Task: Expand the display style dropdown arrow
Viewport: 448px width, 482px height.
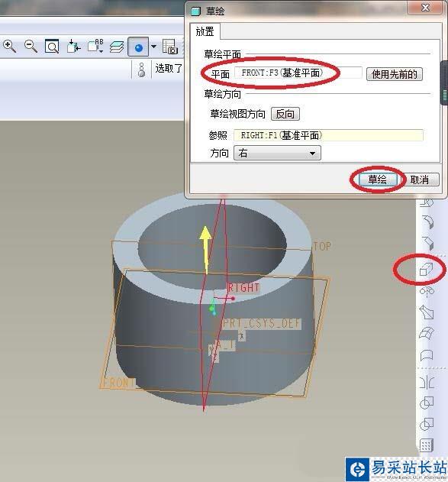Action: click(153, 47)
